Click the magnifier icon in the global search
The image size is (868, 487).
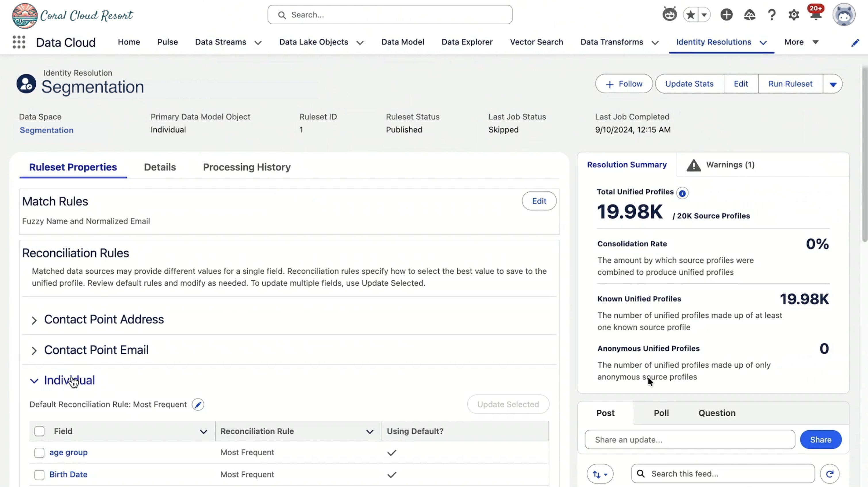click(x=282, y=15)
